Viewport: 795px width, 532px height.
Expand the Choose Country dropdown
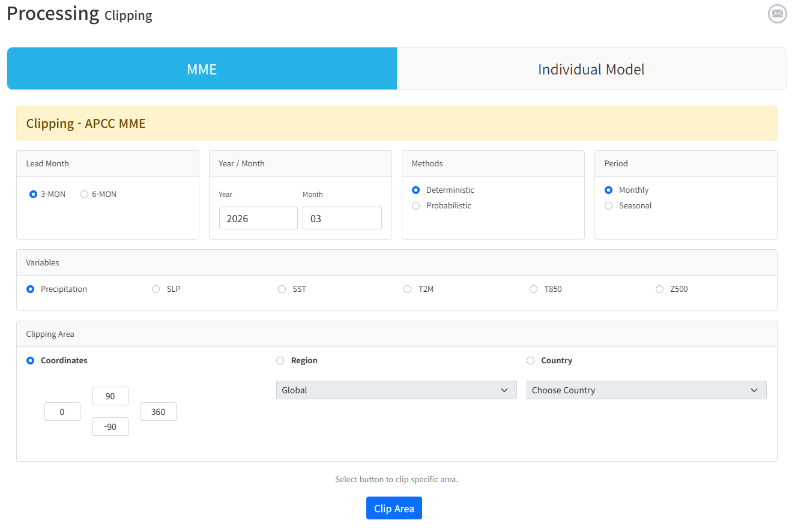point(646,390)
